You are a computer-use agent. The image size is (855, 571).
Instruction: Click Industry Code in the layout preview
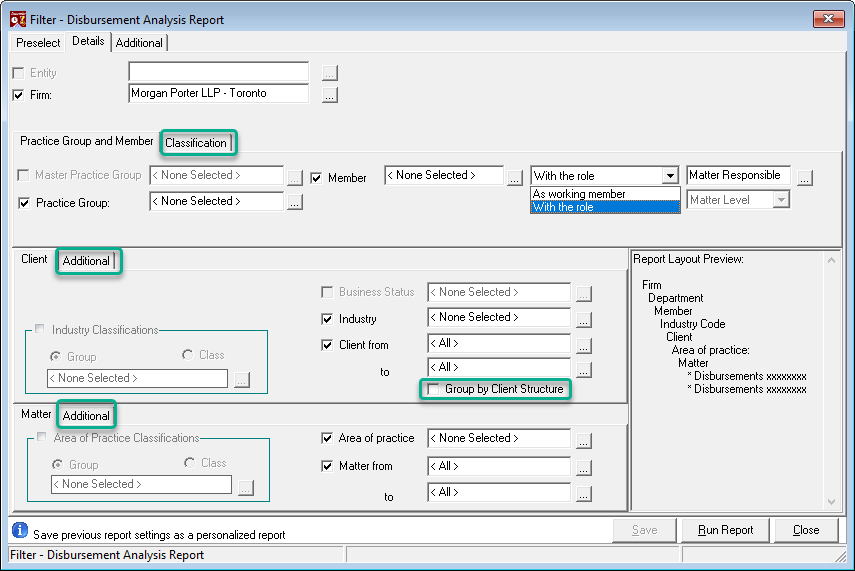click(693, 324)
